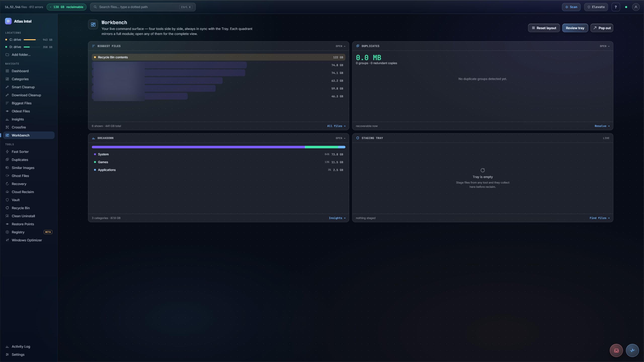Click the tray spinner icon above Tray is empty
This screenshot has height=362, width=644.
(482, 170)
